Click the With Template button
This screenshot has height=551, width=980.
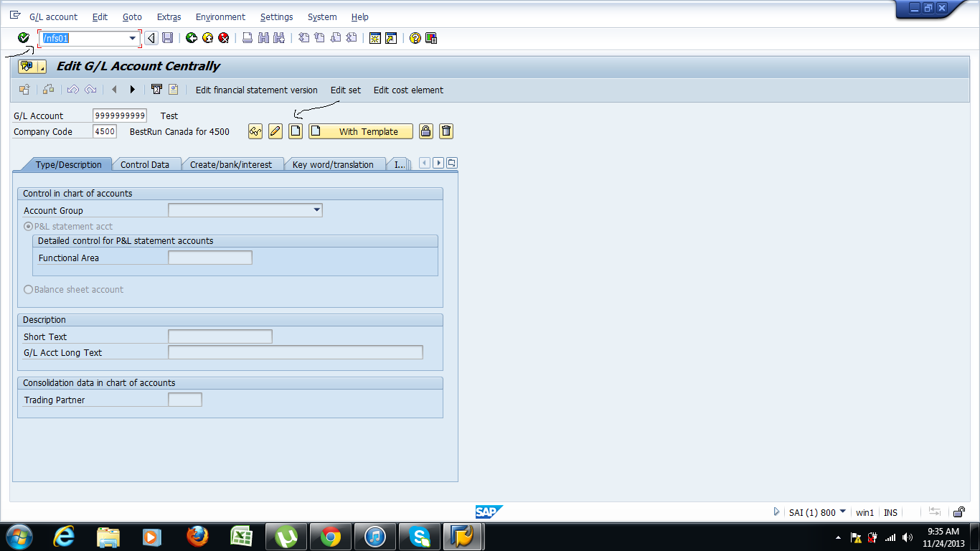[360, 131]
